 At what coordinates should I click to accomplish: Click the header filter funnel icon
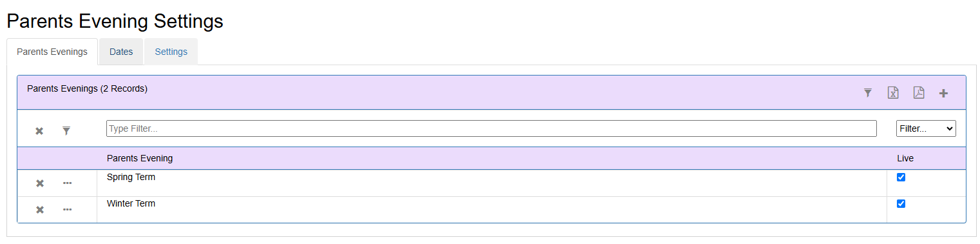click(868, 93)
